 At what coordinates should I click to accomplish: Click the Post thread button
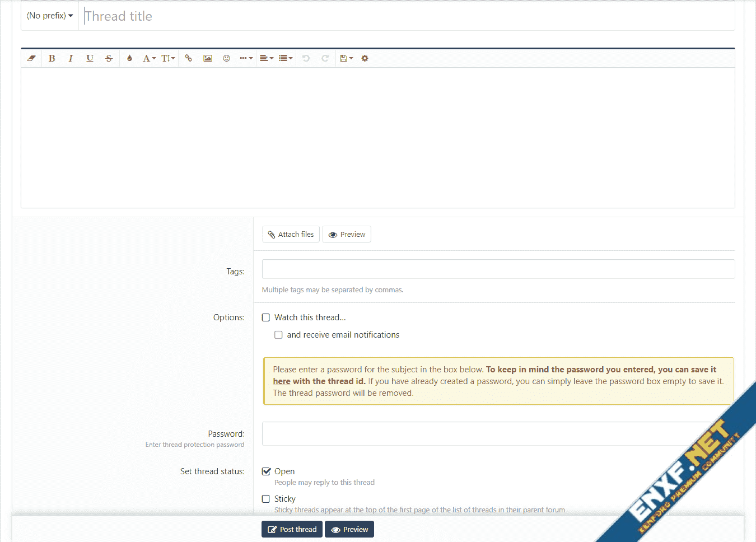tap(292, 529)
